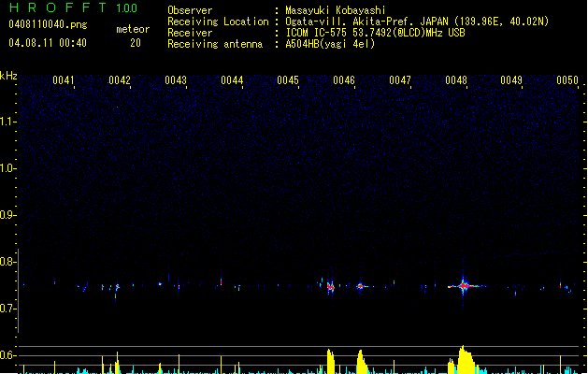Click the timestamp 04.08.11 00:40
Image resolution: width=588 pixels, height=374 pixels.
click(48, 43)
